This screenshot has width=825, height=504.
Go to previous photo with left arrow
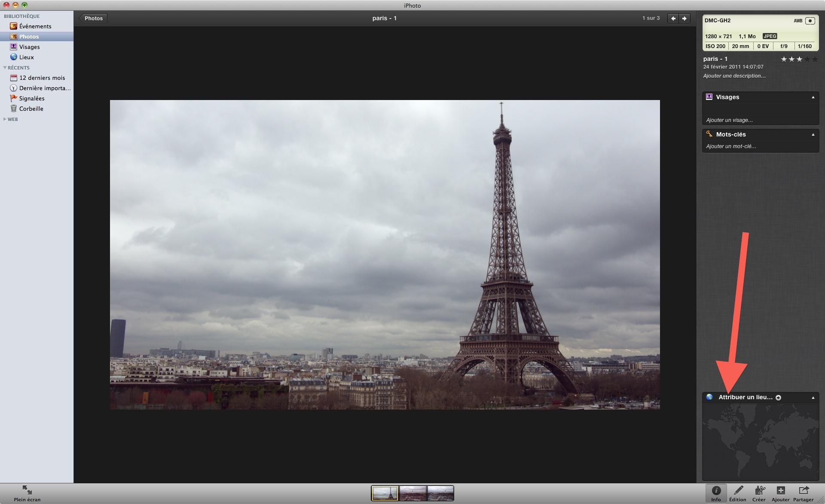click(x=673, y=18)
